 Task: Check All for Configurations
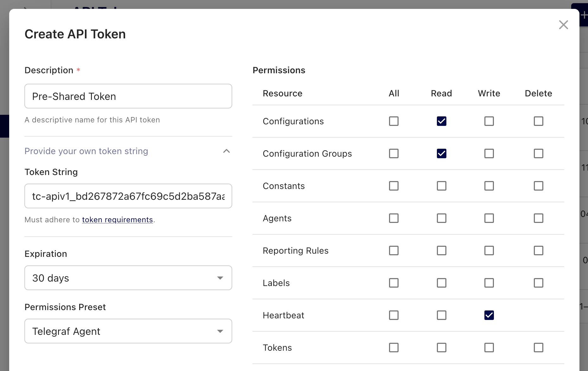[393, 121]
